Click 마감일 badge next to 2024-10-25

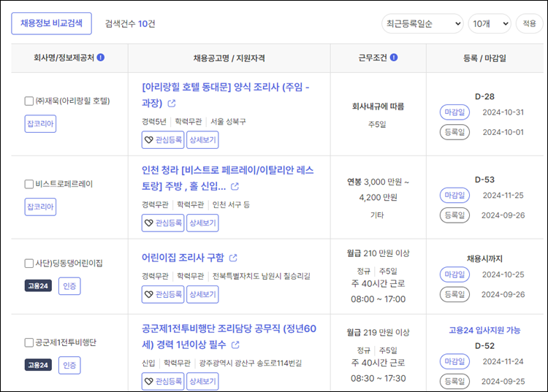click(454, 274)
